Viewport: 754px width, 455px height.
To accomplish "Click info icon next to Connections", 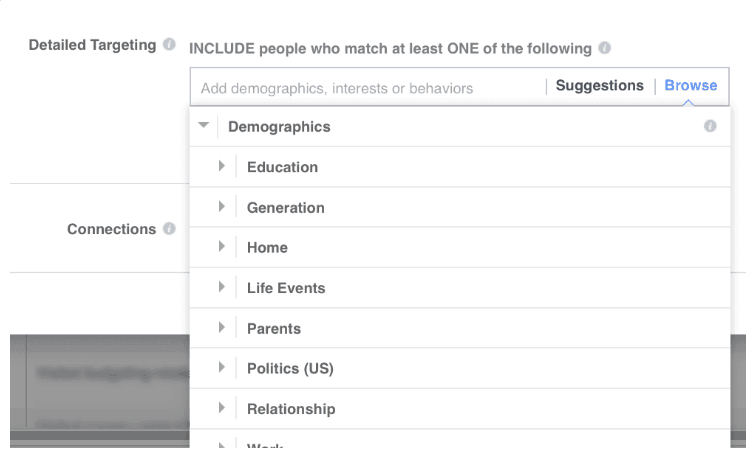I will point(169,229).
